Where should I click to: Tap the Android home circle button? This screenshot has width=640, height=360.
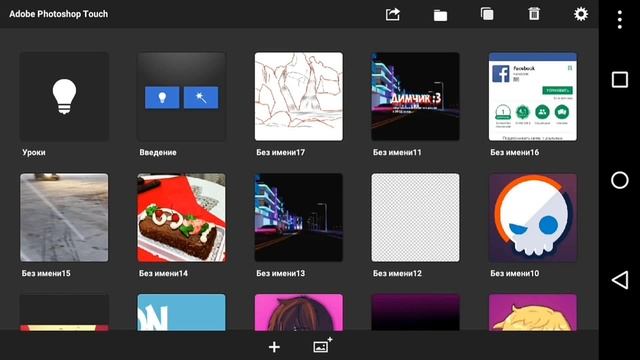pos(620,180)
